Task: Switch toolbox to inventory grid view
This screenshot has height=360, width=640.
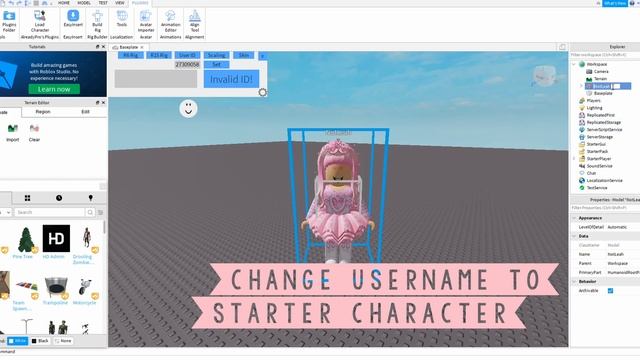Action: pos(27,198)
